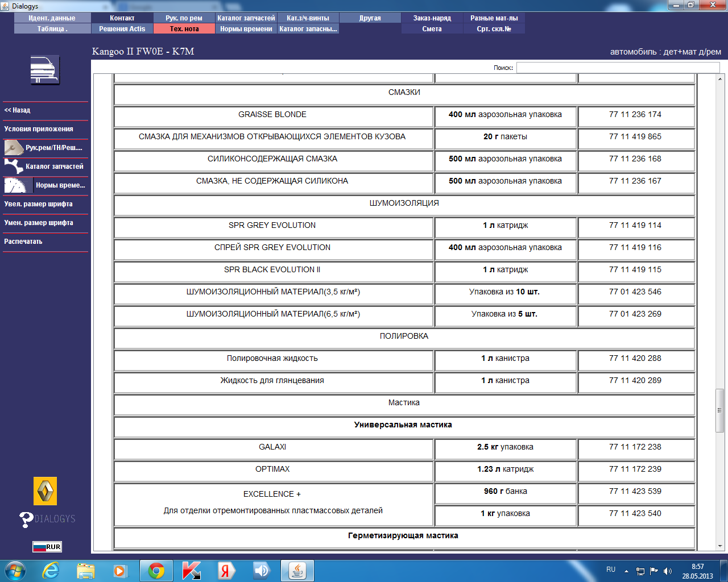Select SPR BLACK EVOLUTION II cell
The height and width of the screenshot is (582, 728).
pos(272,270)
